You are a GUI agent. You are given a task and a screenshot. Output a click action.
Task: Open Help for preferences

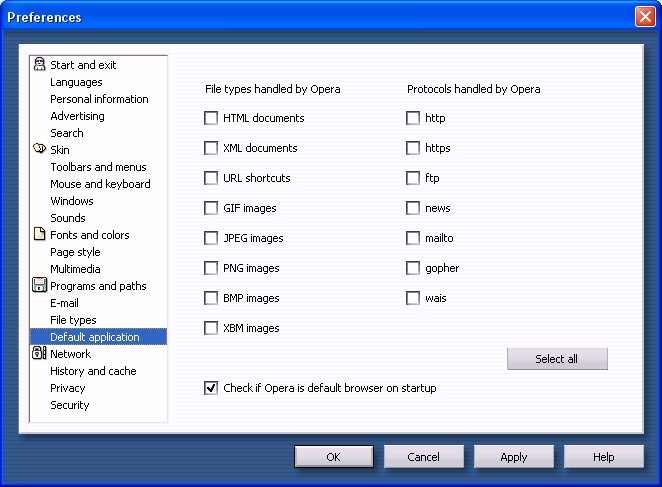[604, 457]
